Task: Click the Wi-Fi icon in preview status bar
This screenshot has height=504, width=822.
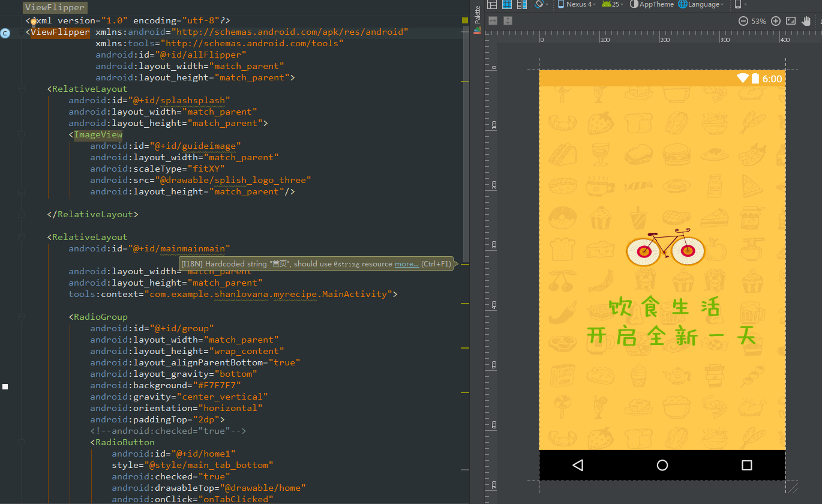Action: pos(743,79)
